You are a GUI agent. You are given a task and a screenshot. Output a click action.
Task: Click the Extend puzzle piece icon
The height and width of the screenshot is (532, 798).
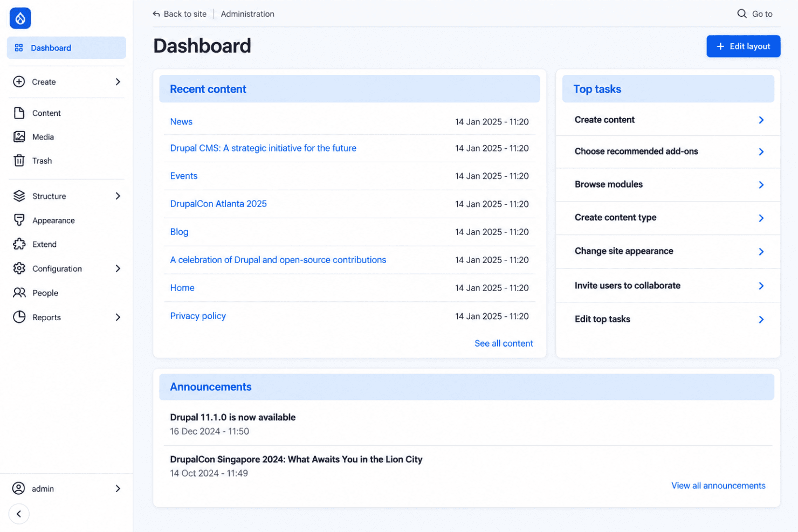19,244
